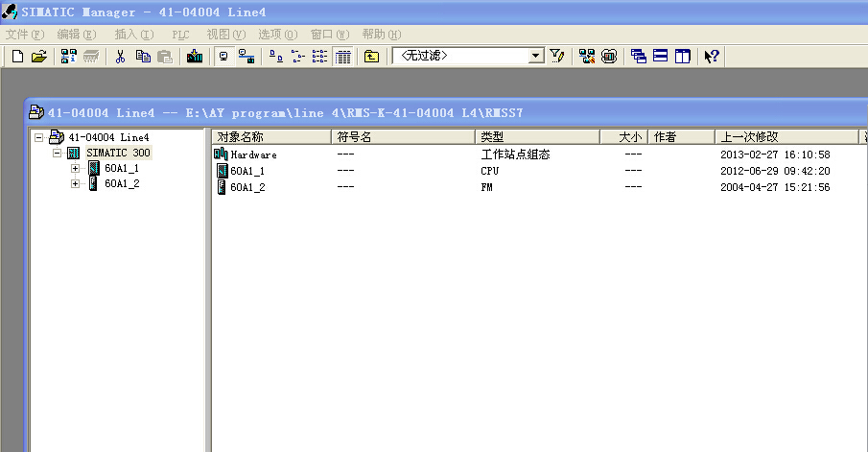Click the Simulation On/Off icon
The width and height of the screenshot is (868, 452).
point(609,56)
